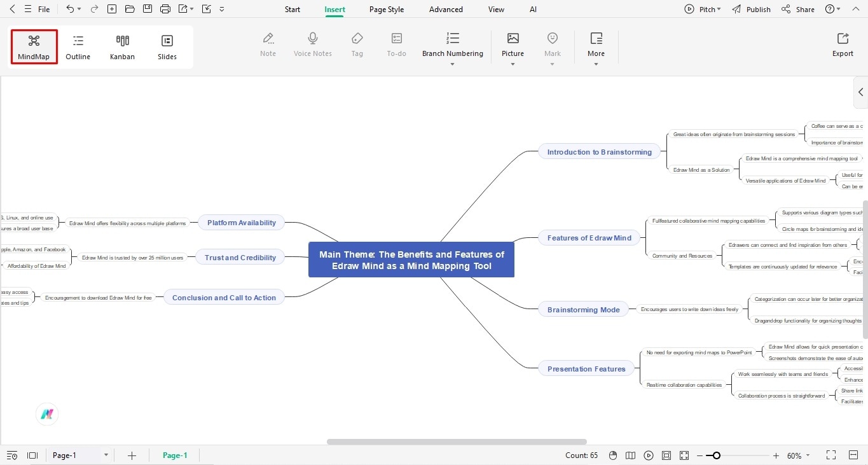Expand the right side panel arrow
The image size is (868, 465).
point(860,92)
